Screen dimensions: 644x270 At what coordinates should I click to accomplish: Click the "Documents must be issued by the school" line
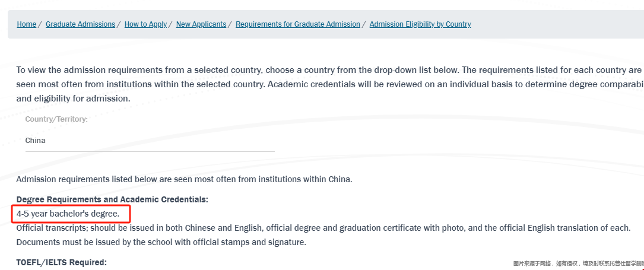[161, 242]
